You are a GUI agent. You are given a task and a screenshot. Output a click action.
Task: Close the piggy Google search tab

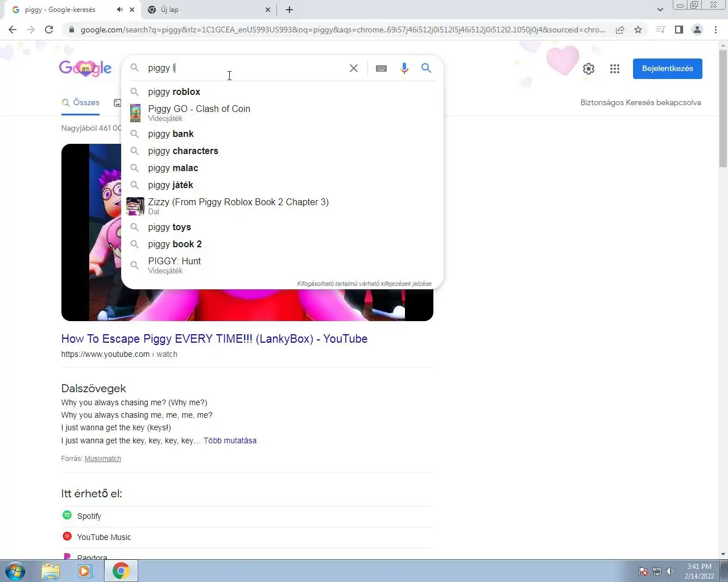[x=132, y=10]
